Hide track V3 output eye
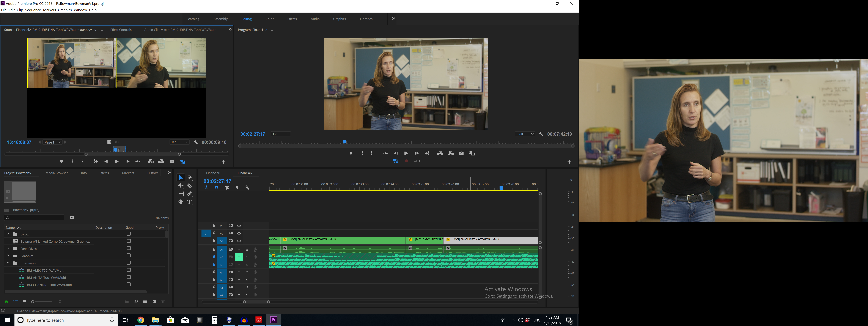Viewport: 868px width, 326px height. click(x=239, y=226)
